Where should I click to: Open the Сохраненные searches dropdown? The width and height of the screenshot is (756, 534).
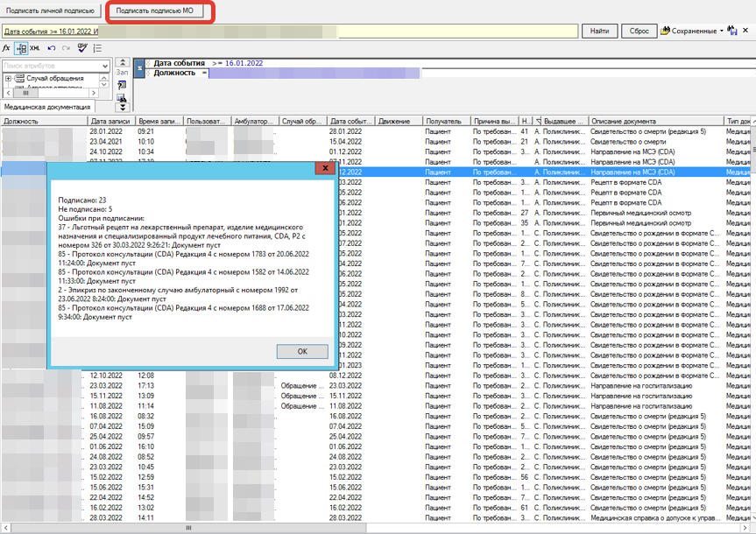[722, 31]
